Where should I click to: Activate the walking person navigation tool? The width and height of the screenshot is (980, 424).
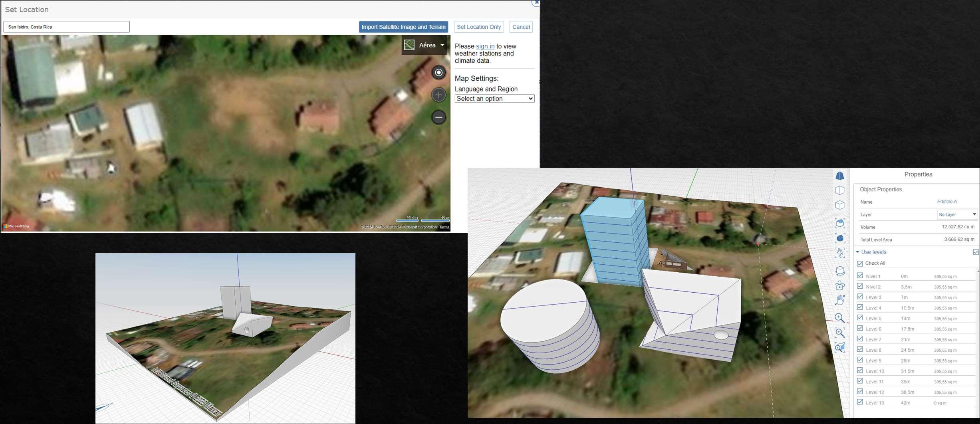(840, 253)
